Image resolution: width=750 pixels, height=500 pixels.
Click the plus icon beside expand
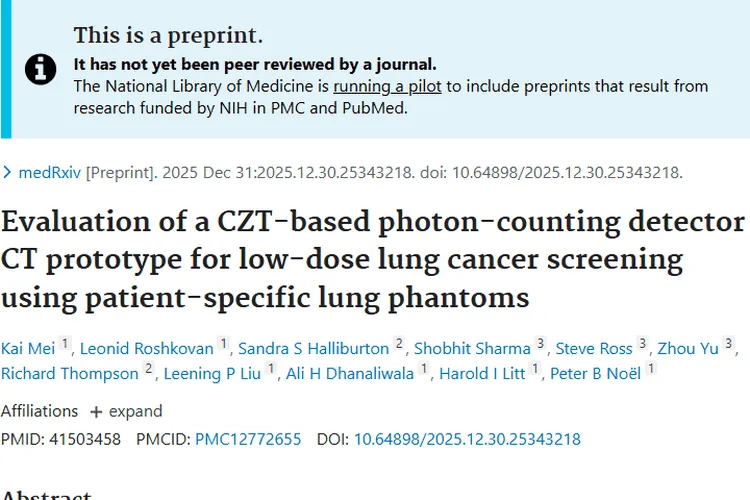click(x=96, y=411)
